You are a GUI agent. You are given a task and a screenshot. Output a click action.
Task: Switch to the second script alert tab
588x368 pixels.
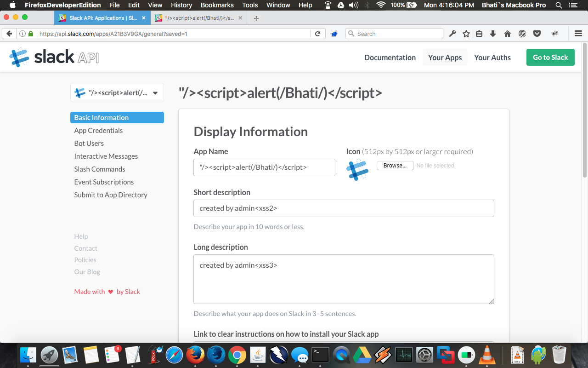coord(200,18)
